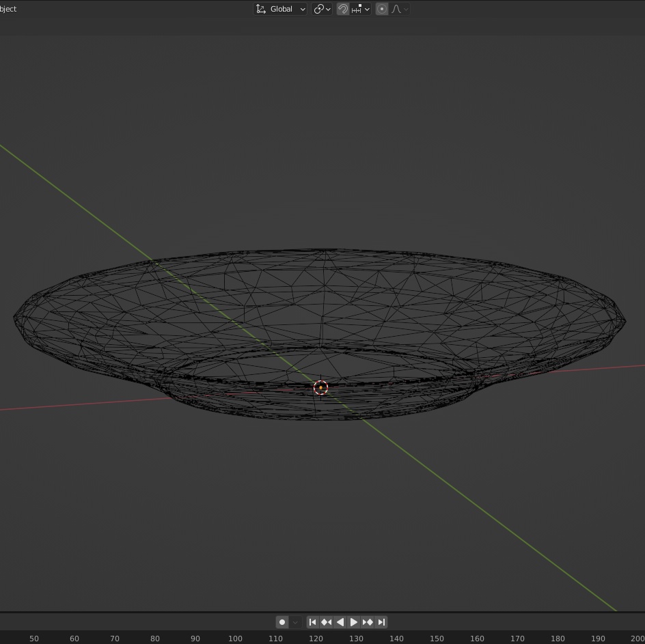Image resolution: width=645 pixels, height=644 pixels.
Task: Open the Global transform orientation dropdown
Action: pyautogui.click(x=280, y=9)
